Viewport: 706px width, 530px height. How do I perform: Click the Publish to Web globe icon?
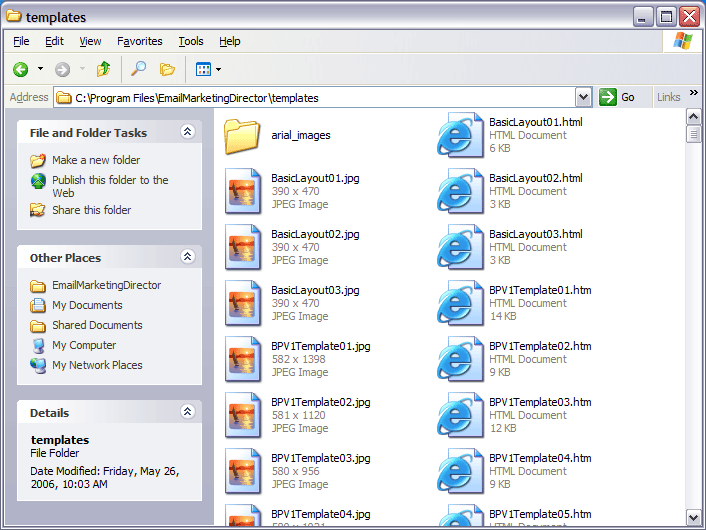38,181
